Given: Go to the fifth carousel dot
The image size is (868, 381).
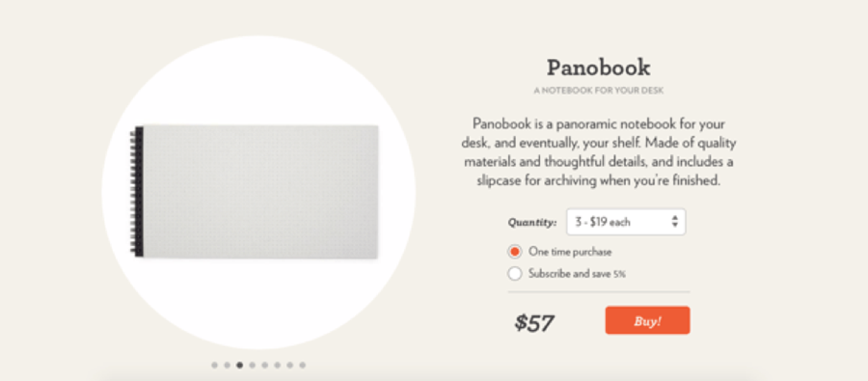Looking at the screenshot, I should click(x=264, y=365).
